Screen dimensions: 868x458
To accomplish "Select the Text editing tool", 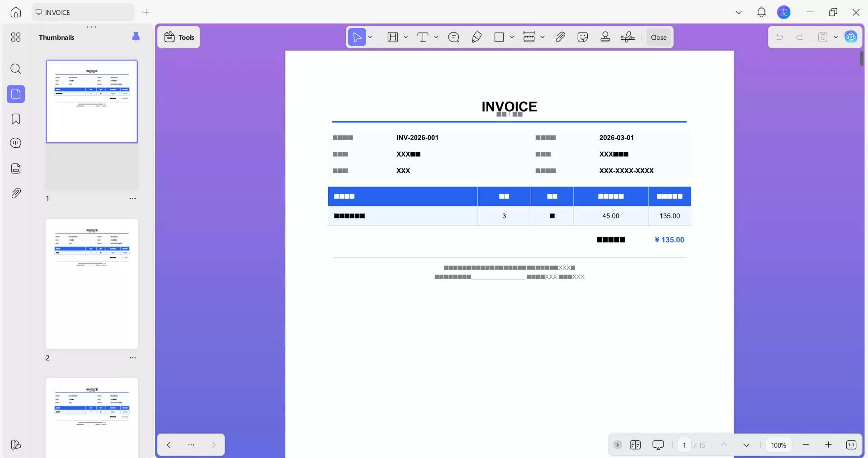I will [x=424, y=37].
